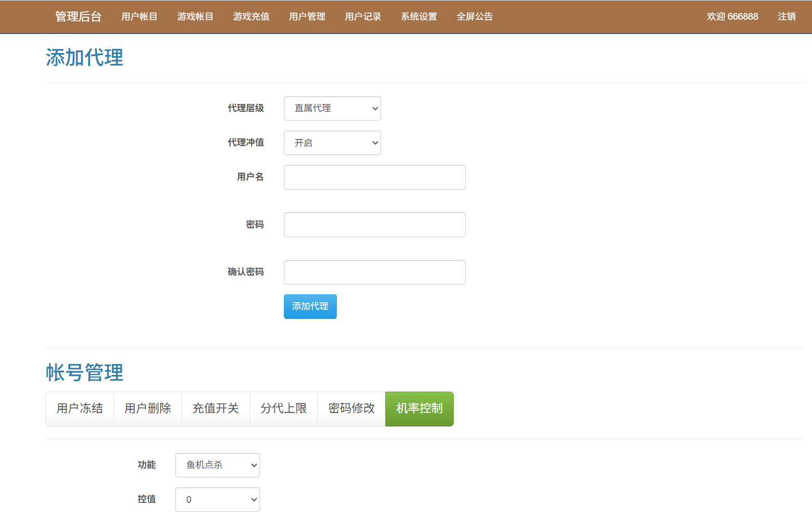This screenshot has height=519, width=812.
Task: Click into the 密码 field
Action: [x=374, y=225]
